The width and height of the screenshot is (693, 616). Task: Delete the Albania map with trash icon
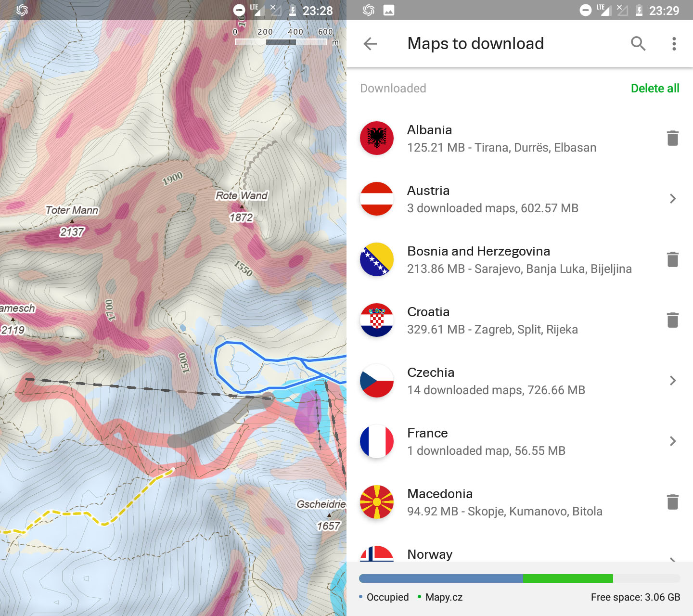click(672, 138)
